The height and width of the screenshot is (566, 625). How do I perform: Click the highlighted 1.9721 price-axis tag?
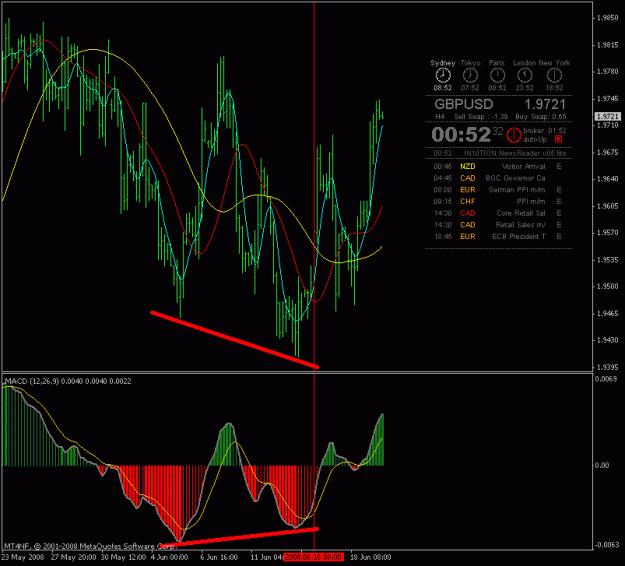[x=608, y=116]
